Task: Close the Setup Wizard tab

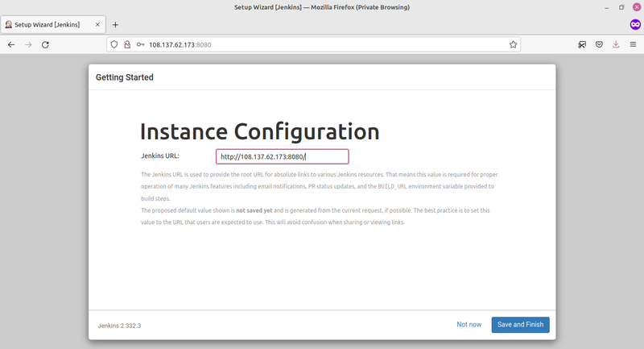Action: [x=97, y=25]
